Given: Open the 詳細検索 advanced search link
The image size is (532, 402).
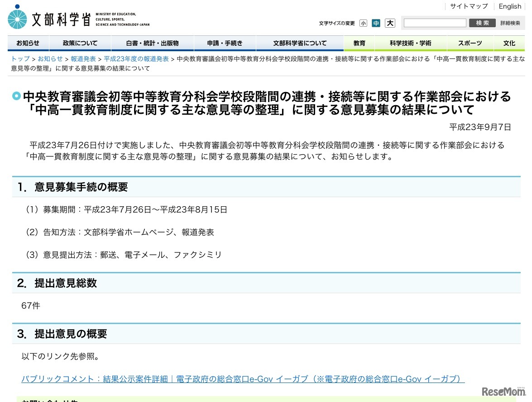Looking at the screenshot, I should tap(511, 23).
